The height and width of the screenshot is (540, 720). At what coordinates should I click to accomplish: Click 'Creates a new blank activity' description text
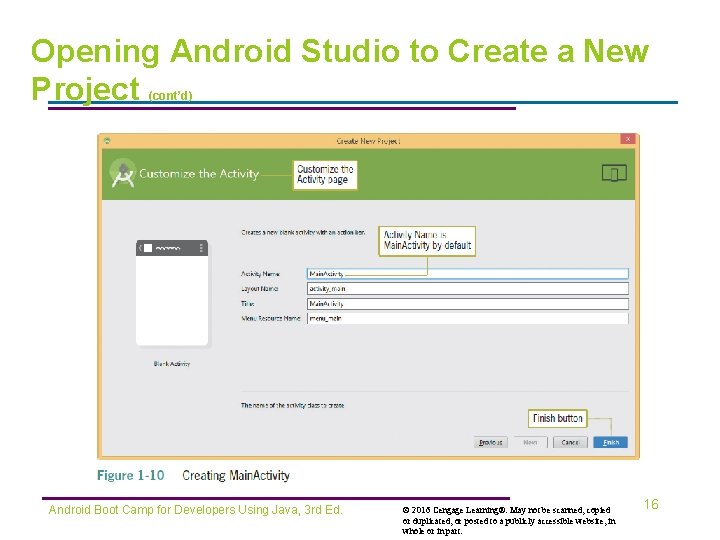(x=303, y=232)
